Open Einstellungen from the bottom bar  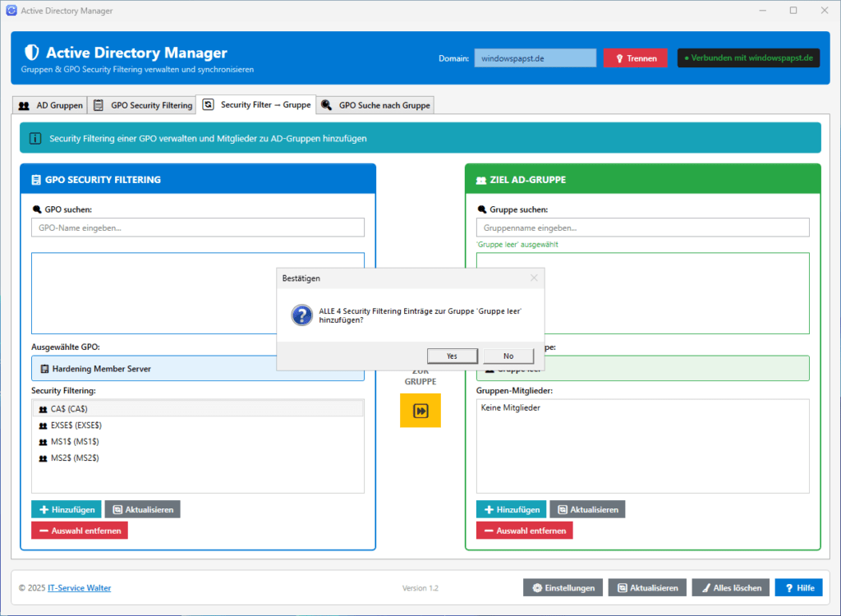point(563,587)
